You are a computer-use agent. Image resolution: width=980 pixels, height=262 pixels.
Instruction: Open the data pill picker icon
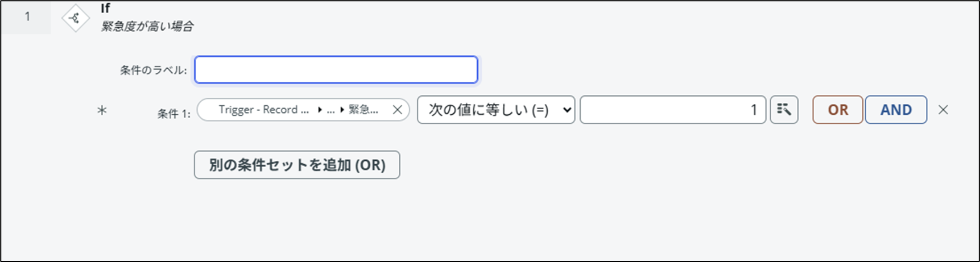(x=784, y=110)
